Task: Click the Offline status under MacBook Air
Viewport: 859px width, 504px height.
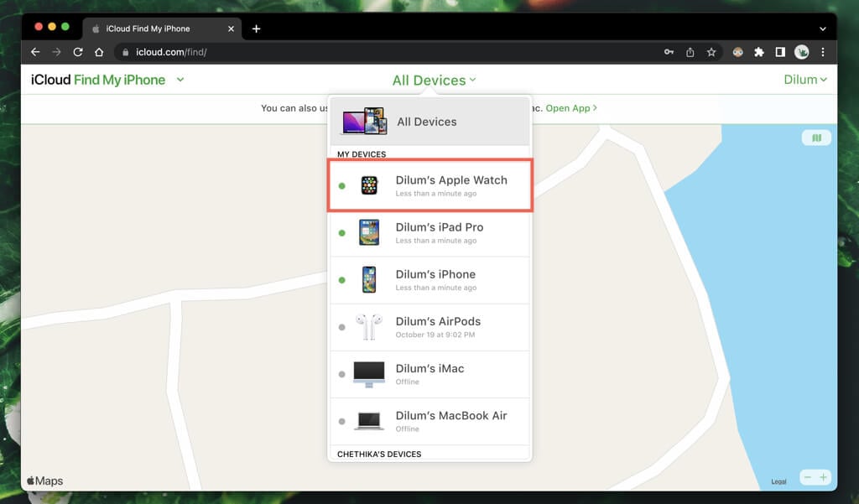Action: coord(407,429)
